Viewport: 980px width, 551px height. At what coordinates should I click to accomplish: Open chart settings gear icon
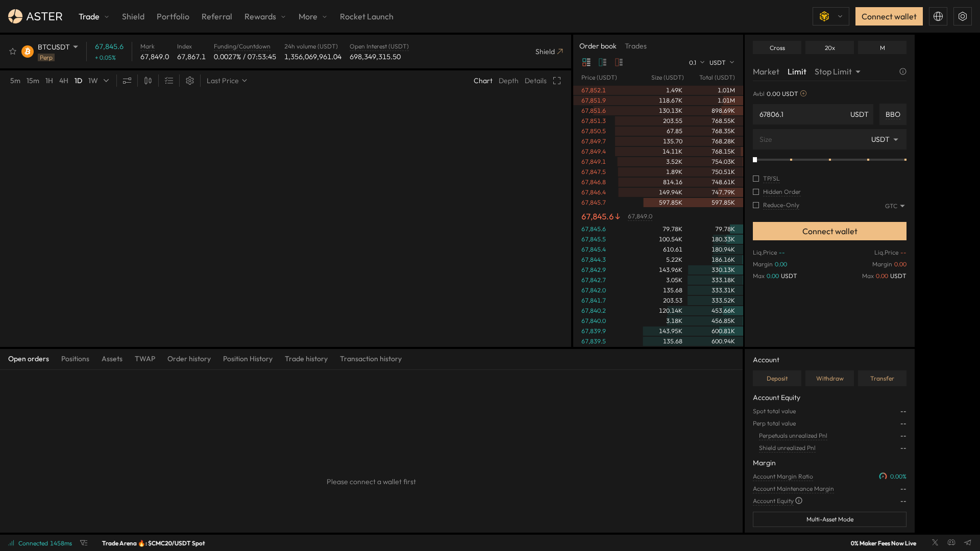(190, 81)
